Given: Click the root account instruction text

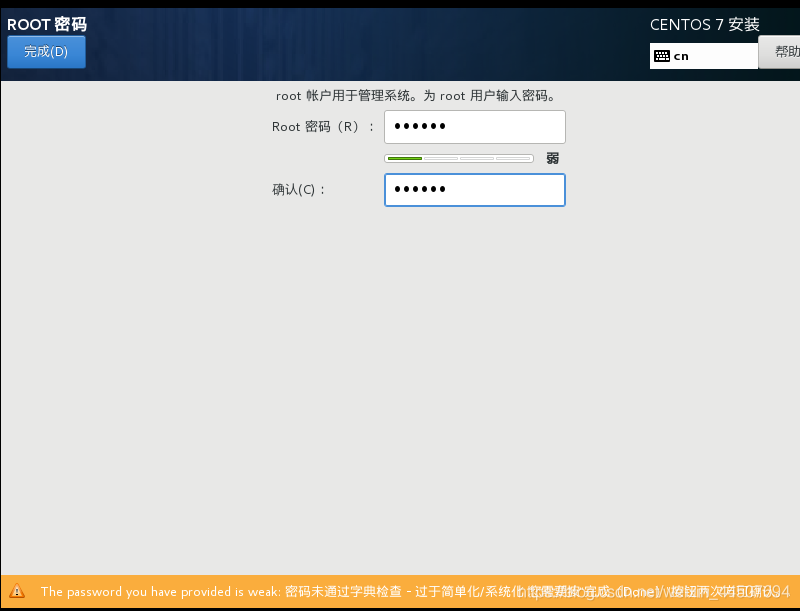Looking at the screenshot, I should coord(416,95).
